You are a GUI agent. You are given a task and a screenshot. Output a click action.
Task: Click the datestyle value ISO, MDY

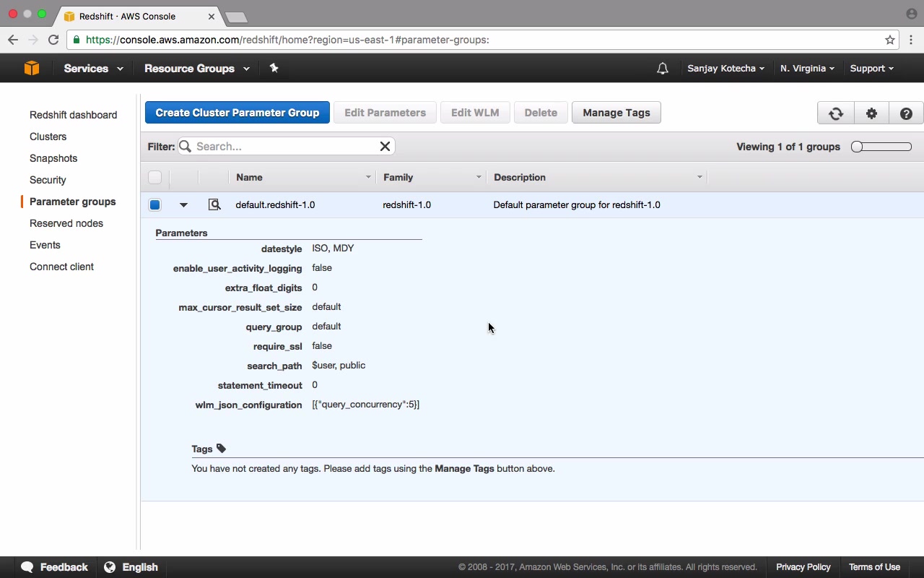tap(333, 249)
